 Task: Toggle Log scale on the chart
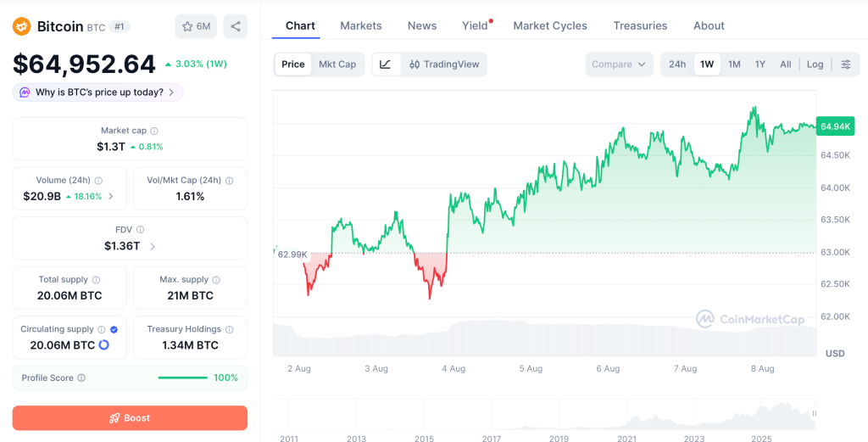815,64
